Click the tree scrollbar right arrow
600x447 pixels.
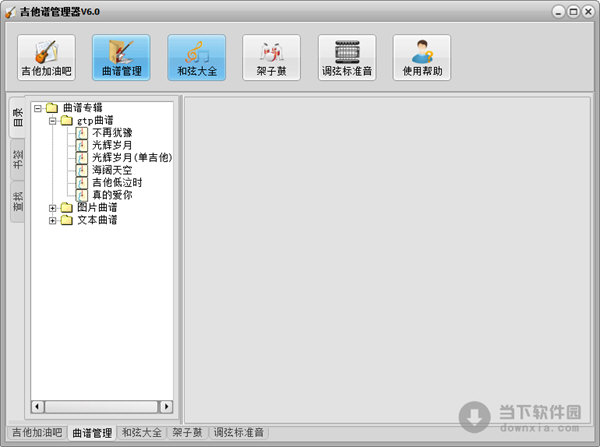pyautogui.click(x=166, y=406)
